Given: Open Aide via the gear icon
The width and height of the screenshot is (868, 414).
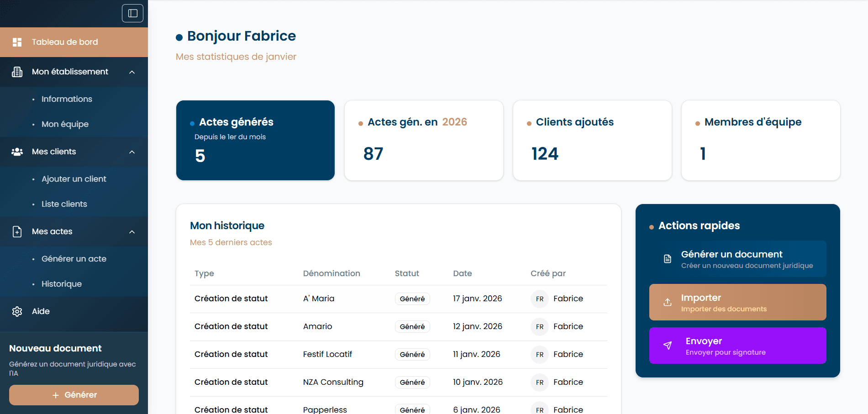Looking at the screenshot, I should [17, 311].
